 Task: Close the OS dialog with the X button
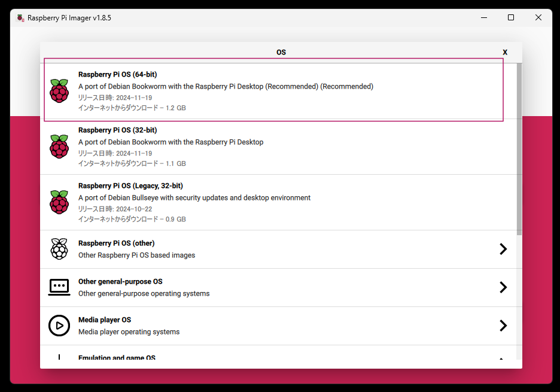pos(505,53)
